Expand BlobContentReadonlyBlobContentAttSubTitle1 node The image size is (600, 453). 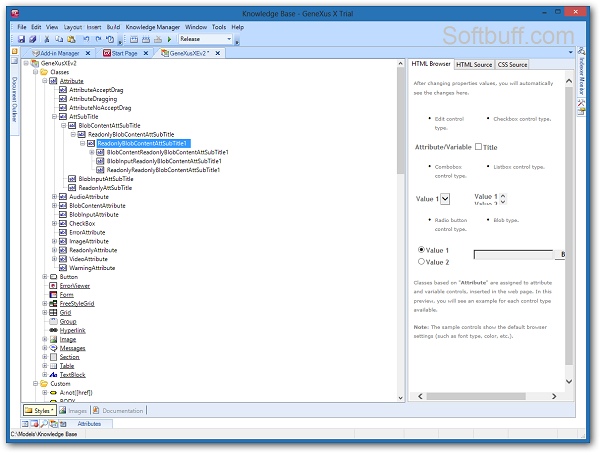coord(92,152)
